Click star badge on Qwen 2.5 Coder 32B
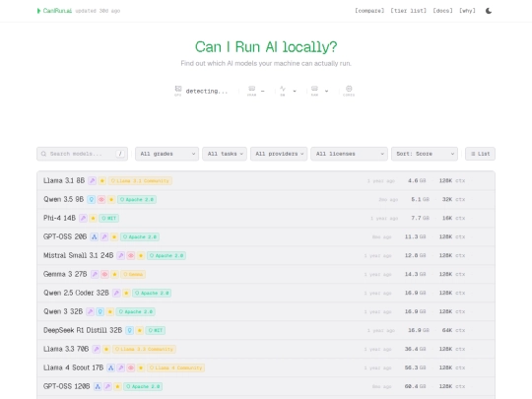 point(126,293)
